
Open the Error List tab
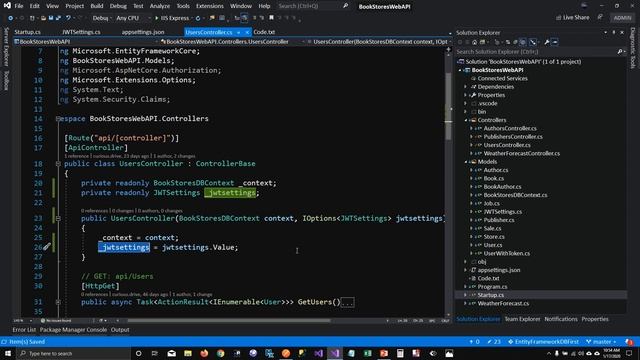click(24, 330)
